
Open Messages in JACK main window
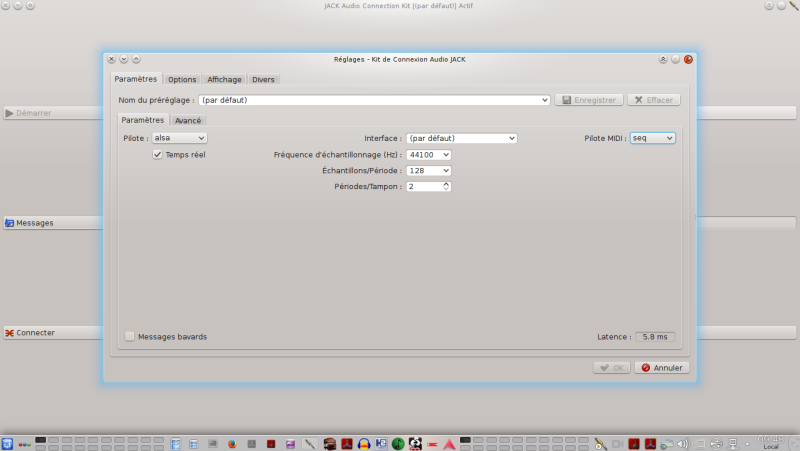click(x=54, y=223)
